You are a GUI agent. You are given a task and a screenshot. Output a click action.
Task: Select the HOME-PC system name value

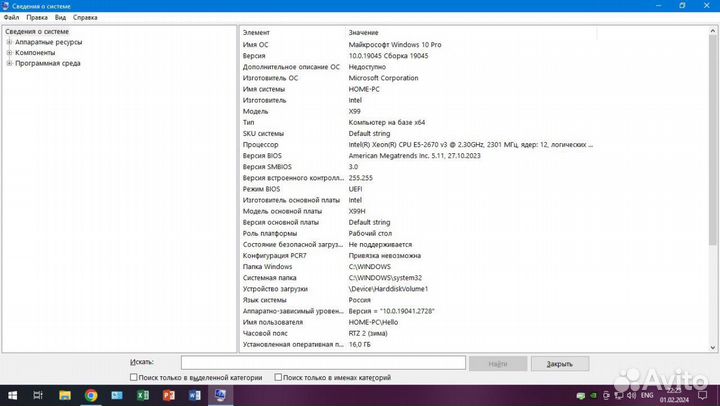tap(364, 89)
